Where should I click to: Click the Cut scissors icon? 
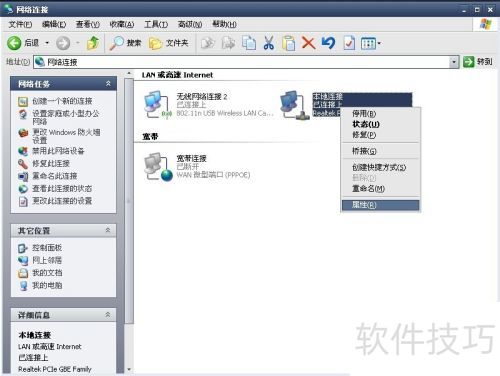click(x=269, y=43)
